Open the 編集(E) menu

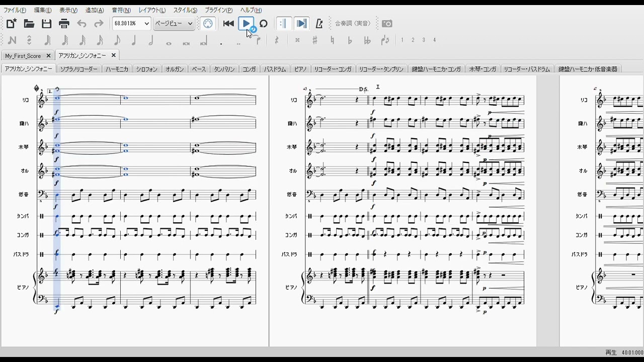click(43, 10)
